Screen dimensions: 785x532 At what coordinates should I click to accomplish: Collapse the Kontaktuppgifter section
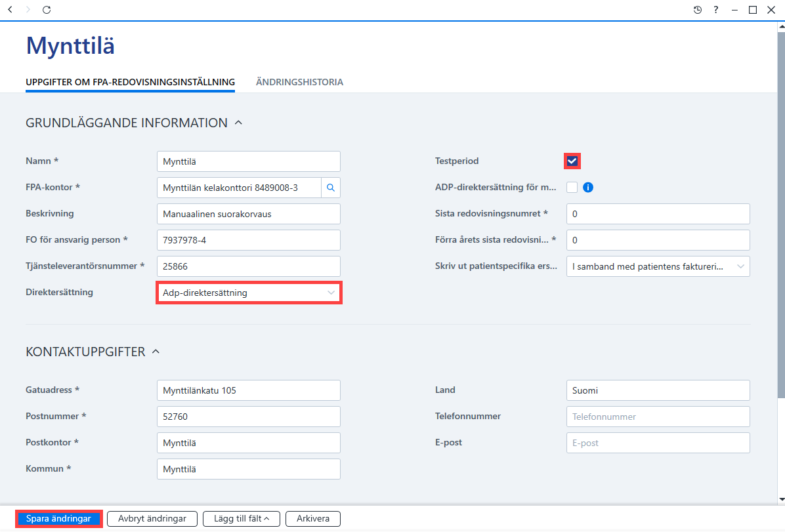156,352
